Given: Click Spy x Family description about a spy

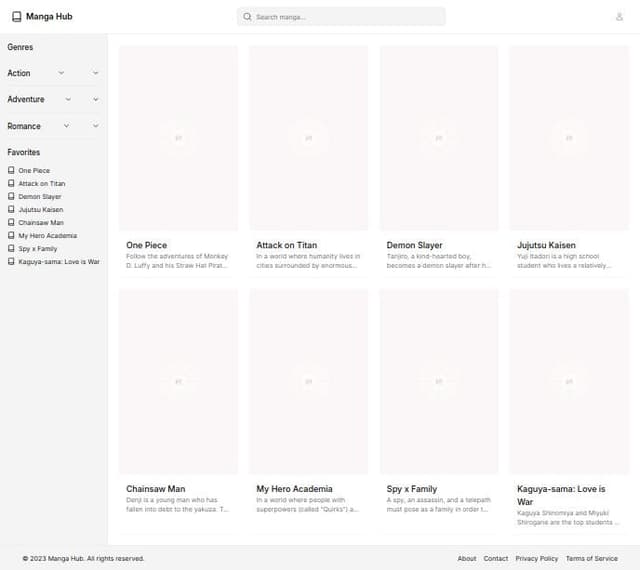Looking at the screenshot, I should click(438, 504).
